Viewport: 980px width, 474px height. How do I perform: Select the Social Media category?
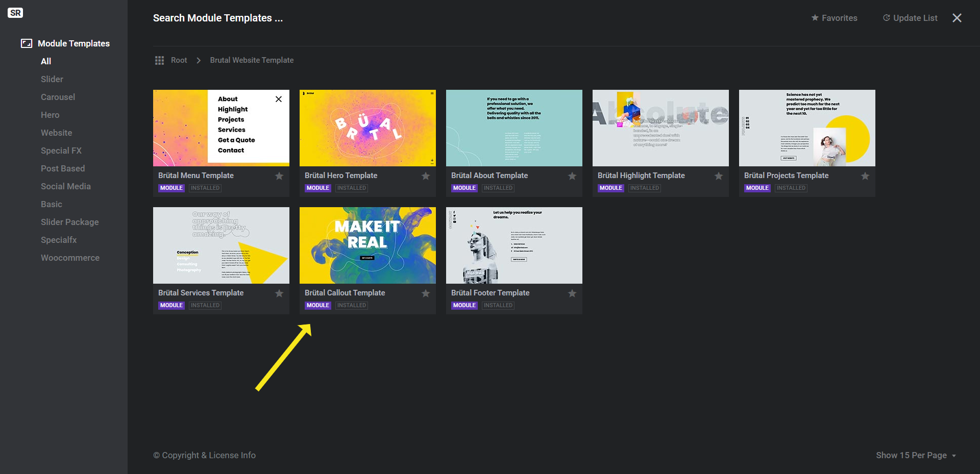[x=66, y=186]
